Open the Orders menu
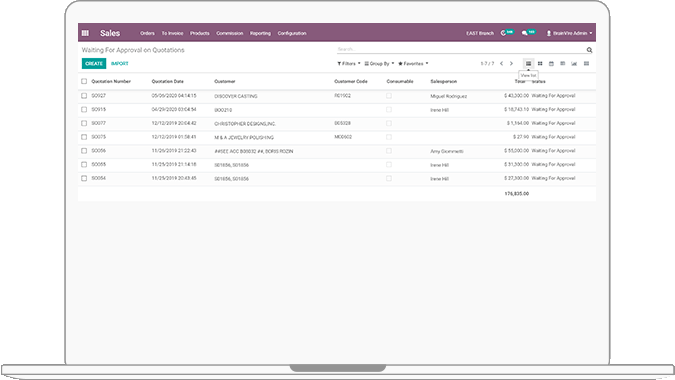675x380 pixels. click(x=147, y=33)
